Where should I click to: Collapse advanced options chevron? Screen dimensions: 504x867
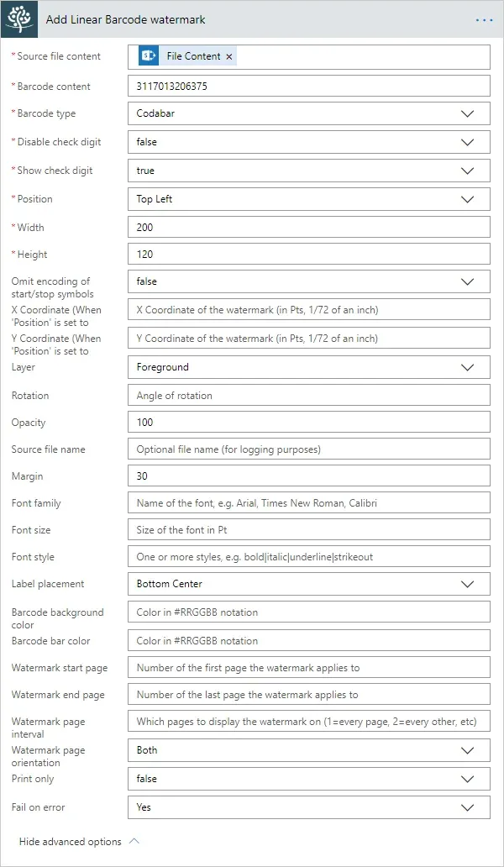[134, 842]
